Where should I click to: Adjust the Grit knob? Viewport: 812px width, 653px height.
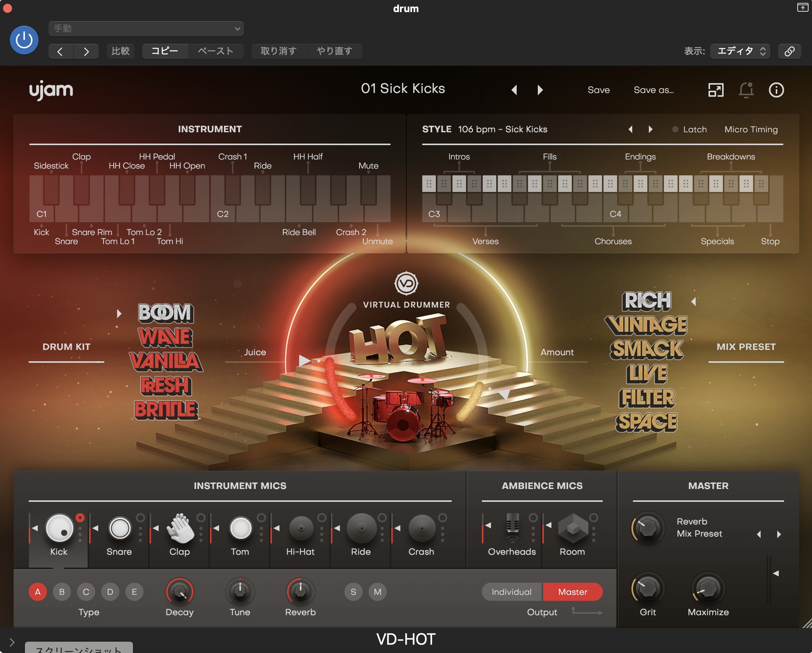coord(648,589)
